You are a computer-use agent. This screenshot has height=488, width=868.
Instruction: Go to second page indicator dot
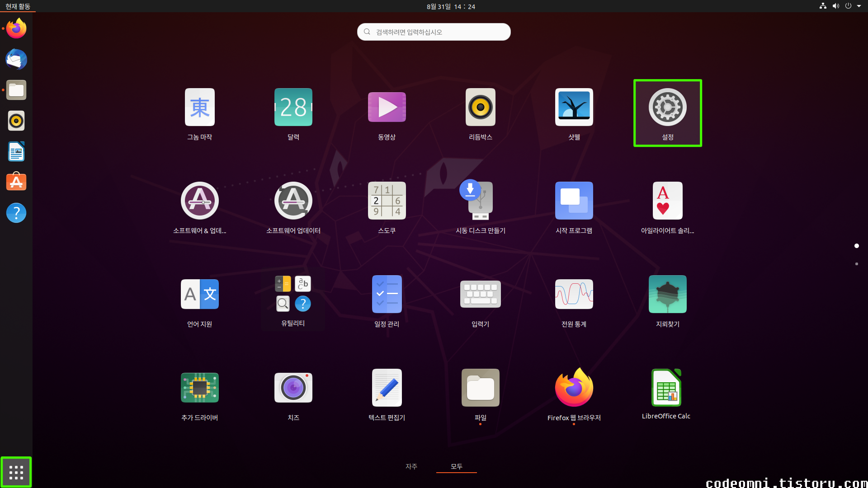tap(856, 264)
